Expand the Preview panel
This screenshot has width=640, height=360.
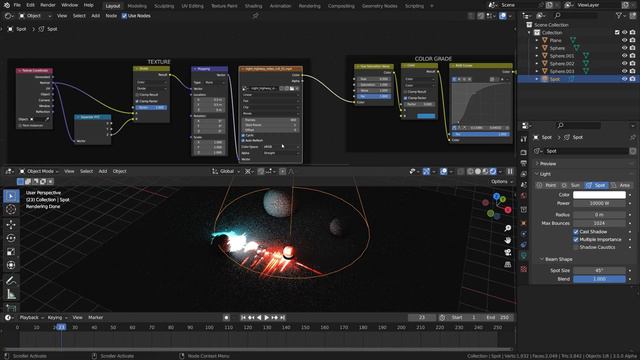[x=548, y=164]
